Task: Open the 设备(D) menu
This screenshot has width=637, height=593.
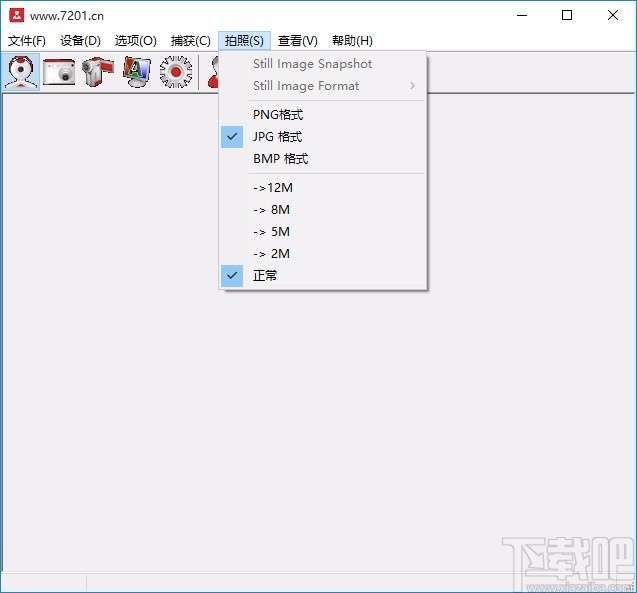Action: [80, 41]
